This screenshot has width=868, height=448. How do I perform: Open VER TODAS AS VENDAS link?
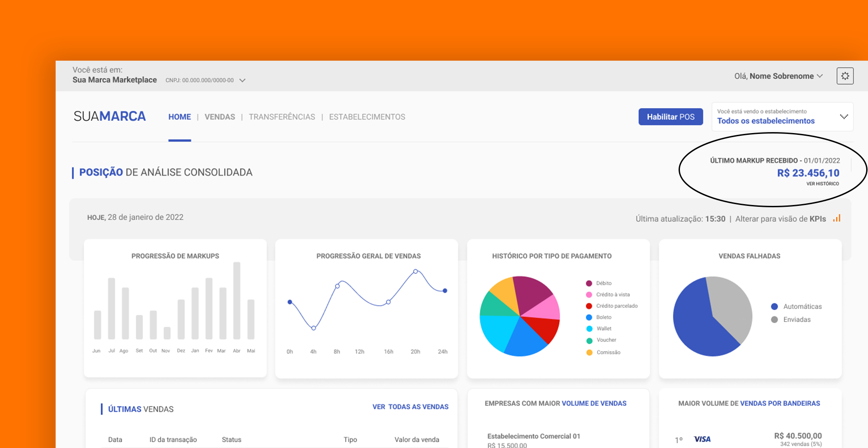[410, 407]
